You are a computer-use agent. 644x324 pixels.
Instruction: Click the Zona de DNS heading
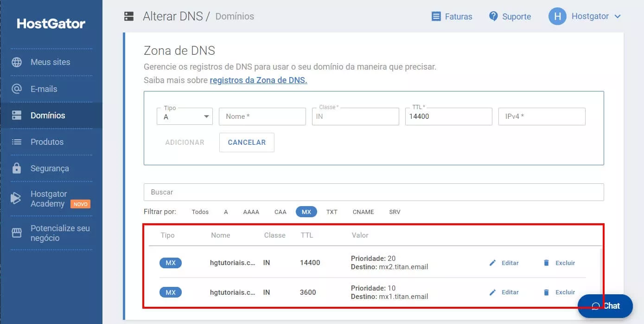pyautogui.click(x=179, y=51)
